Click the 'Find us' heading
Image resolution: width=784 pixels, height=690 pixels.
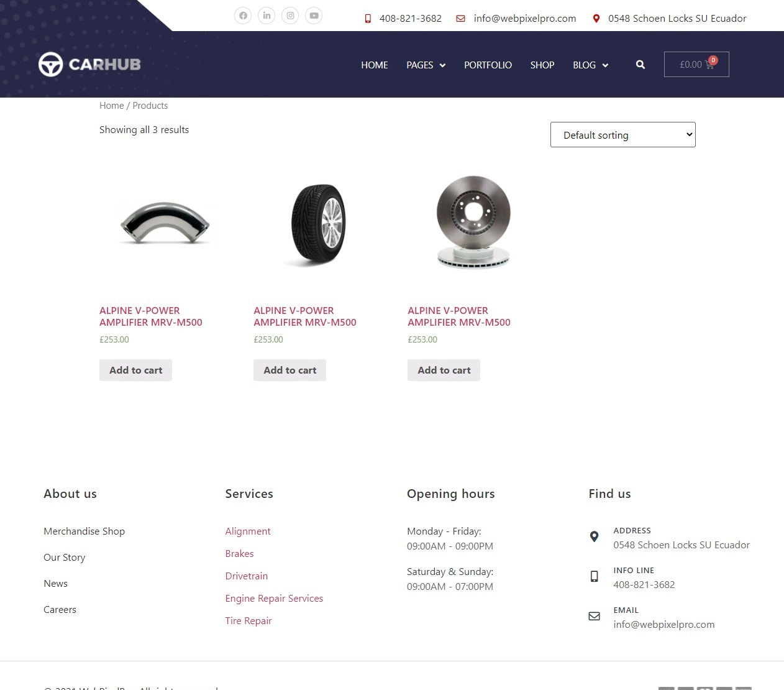(x=610, y=494)
